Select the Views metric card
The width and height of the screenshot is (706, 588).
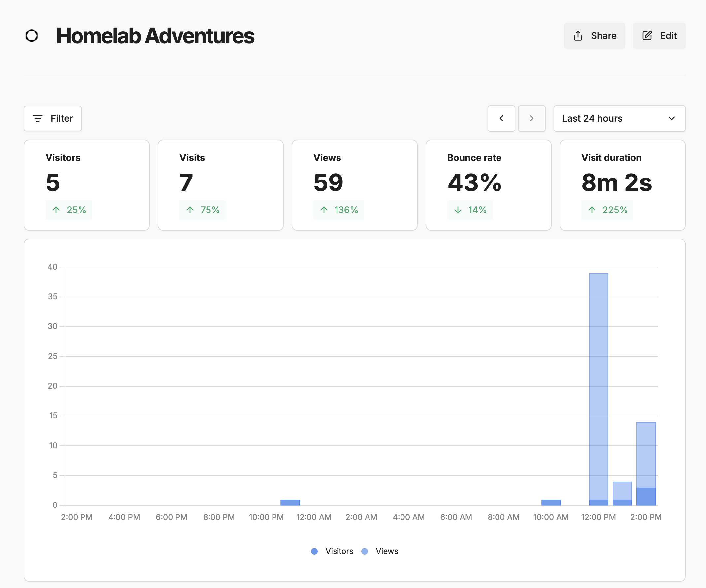[x=354, y=185]
